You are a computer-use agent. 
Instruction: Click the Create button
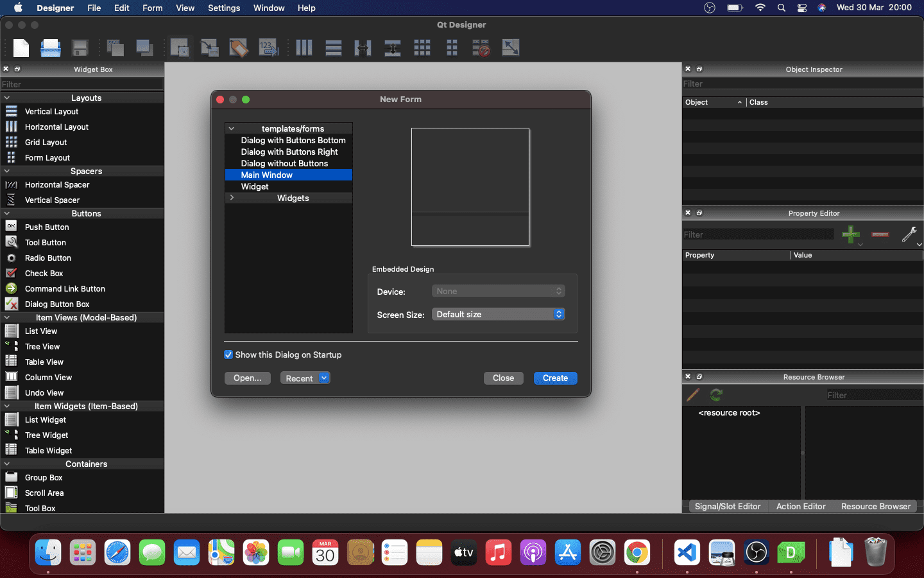pos(555,378)
